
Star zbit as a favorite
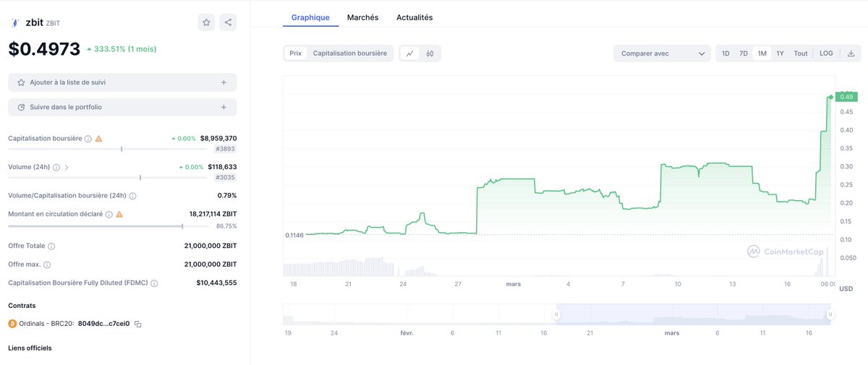206,22
